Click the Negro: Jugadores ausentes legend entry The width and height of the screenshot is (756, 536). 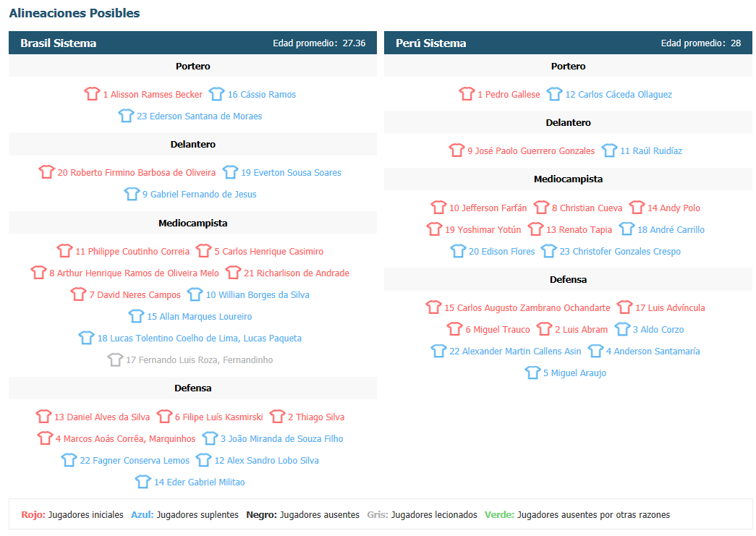[x=303, y=515]
